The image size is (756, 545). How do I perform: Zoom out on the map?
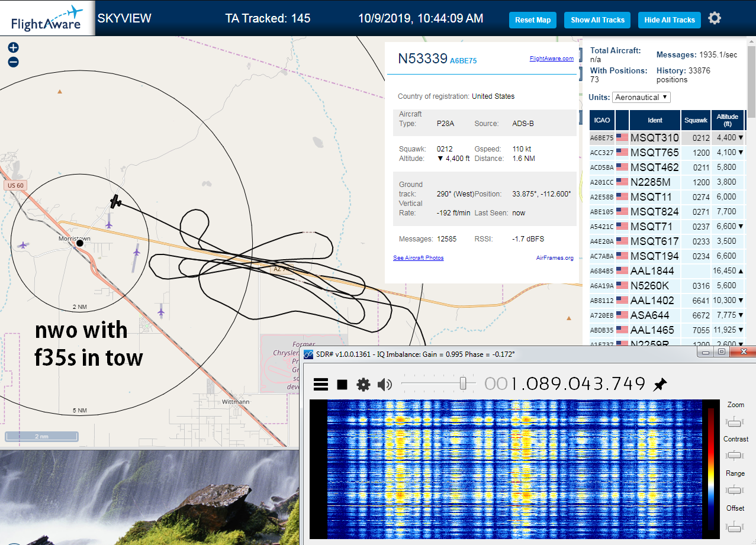coord(13,62)
